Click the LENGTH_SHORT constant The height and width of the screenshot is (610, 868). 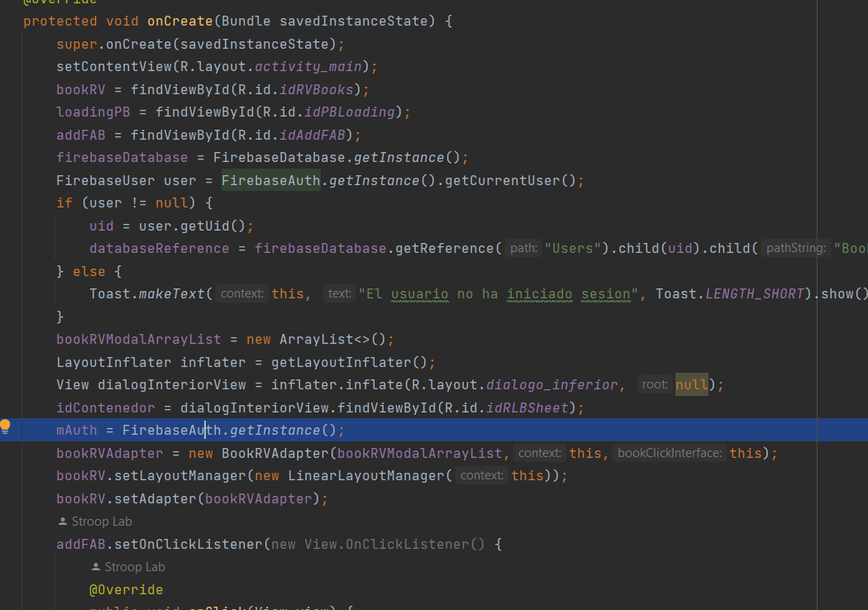click(755, 294)
